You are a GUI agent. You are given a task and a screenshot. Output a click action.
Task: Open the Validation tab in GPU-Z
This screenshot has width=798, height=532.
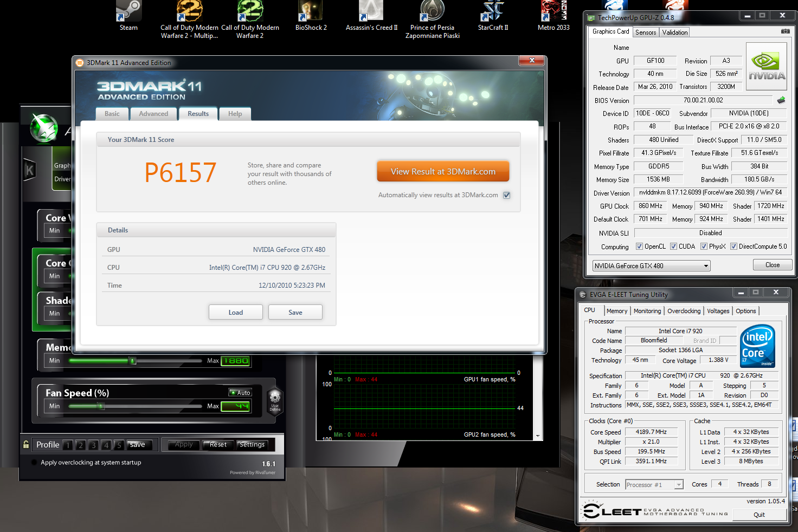tap(675, 33)
